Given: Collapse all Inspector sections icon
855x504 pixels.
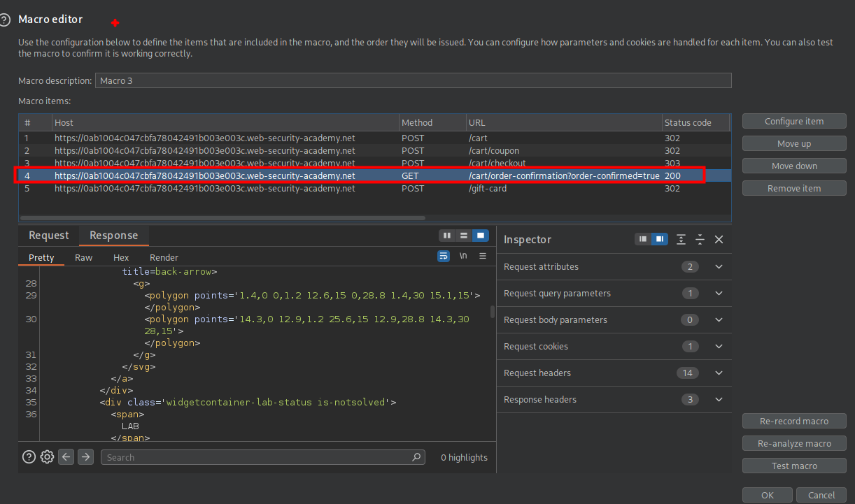Looking at the screenshot, I should (700, 239).
